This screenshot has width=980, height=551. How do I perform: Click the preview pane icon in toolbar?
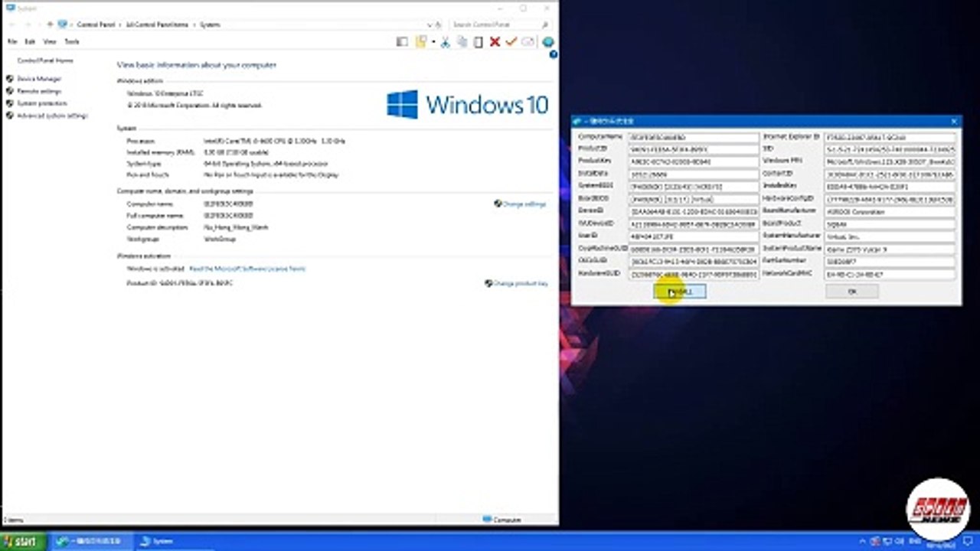[402, 42]
